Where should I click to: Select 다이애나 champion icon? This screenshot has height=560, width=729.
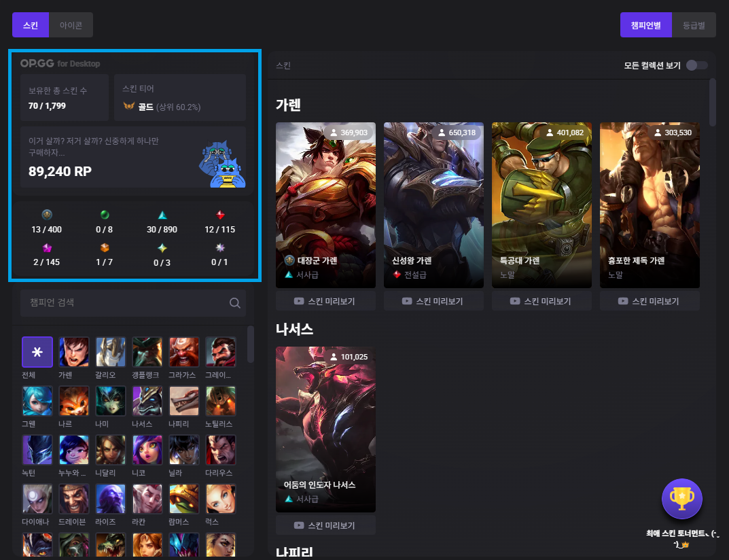tap(37, 499)
